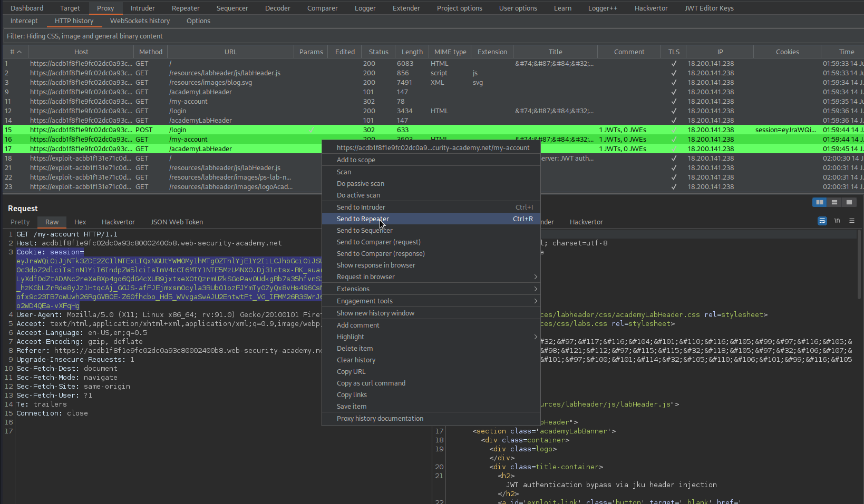Choose Save item

[x=431, y=407]
